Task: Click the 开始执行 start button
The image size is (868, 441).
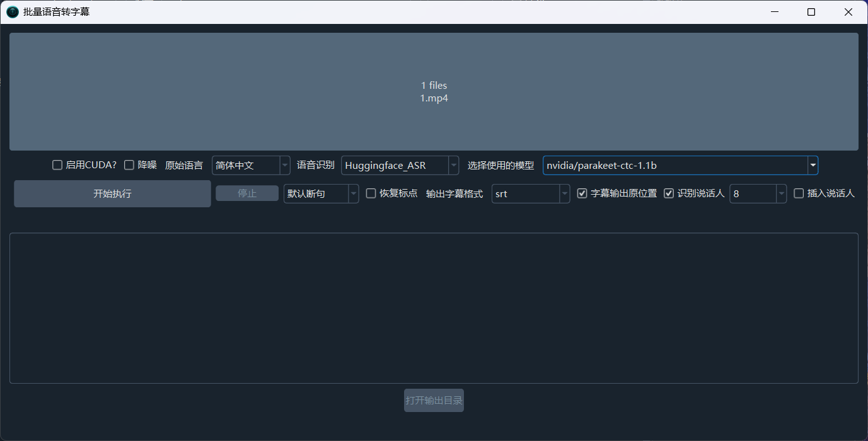Action: pyautogui.click(x=112, y=193)
